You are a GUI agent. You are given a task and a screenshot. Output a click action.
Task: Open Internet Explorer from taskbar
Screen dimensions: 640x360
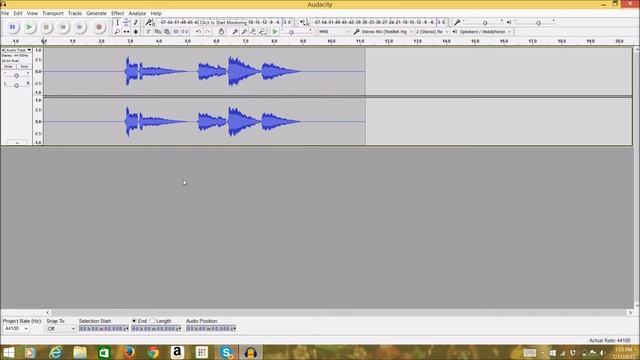coord(56,352)
